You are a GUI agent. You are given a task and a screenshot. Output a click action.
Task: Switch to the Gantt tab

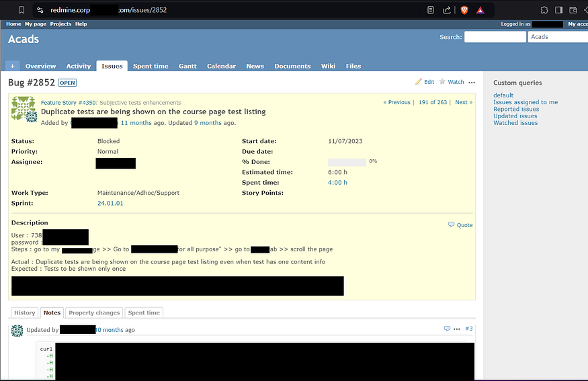pos(187,66)
